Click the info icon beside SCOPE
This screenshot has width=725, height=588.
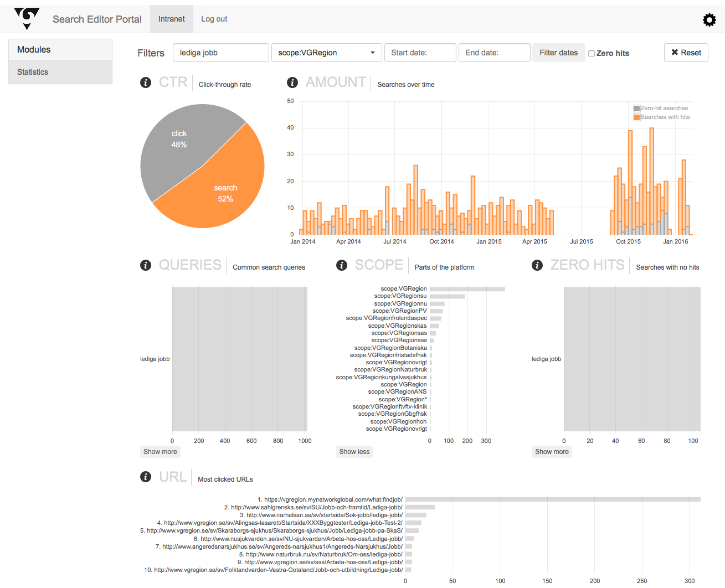coord(342,265)
